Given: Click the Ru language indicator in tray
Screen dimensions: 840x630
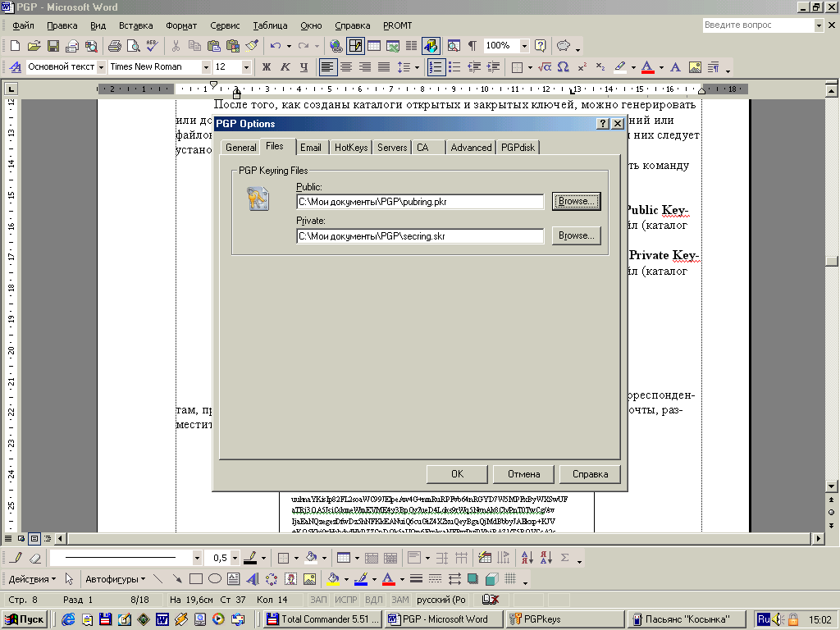Looking at the screenshot, I should tap(764, 619).
